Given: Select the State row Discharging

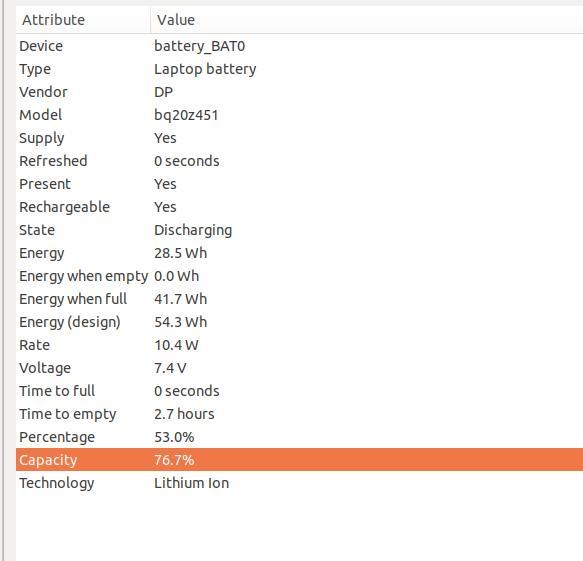Looking at the screenshot, I should coord(299,230).
